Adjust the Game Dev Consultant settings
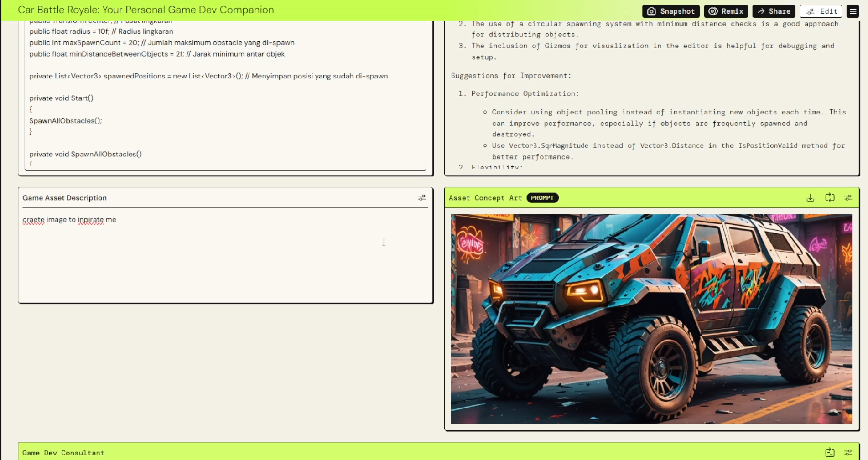Image resolution: width=868 pixels, height=460 pixels. tap(849, 452)
